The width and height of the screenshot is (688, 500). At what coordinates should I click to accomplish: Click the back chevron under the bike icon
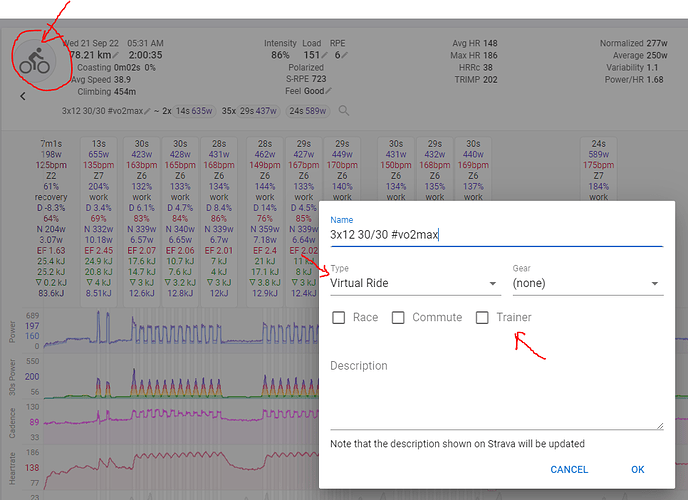23,96
